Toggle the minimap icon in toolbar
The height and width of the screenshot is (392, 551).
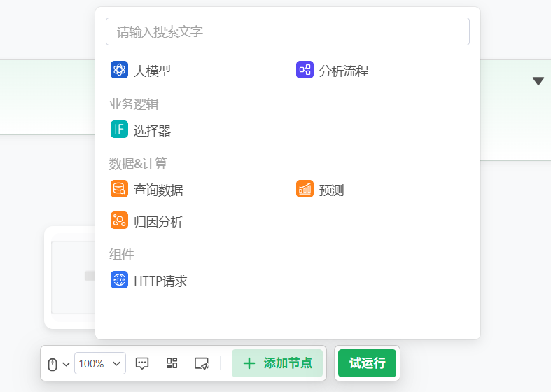201,363
